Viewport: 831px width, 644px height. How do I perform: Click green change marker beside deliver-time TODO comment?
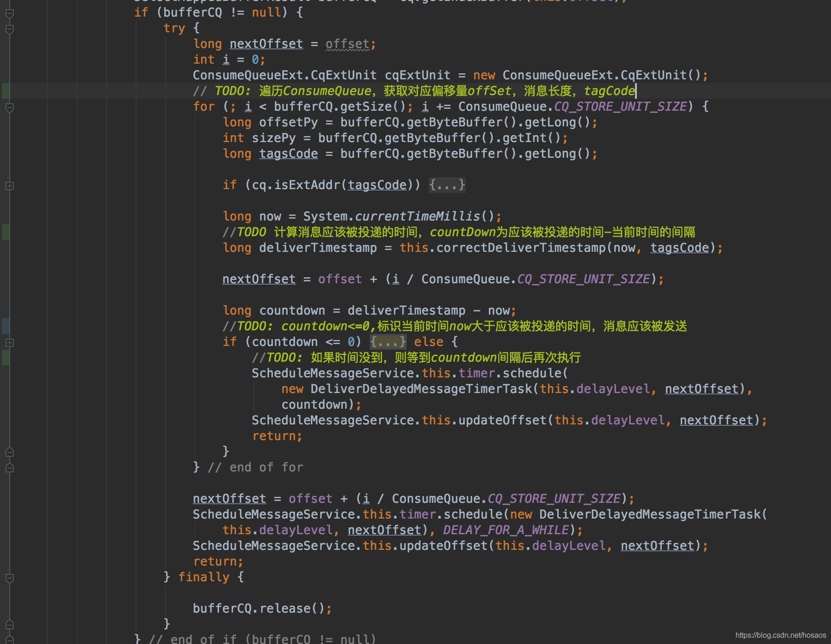tap(6, 232)
